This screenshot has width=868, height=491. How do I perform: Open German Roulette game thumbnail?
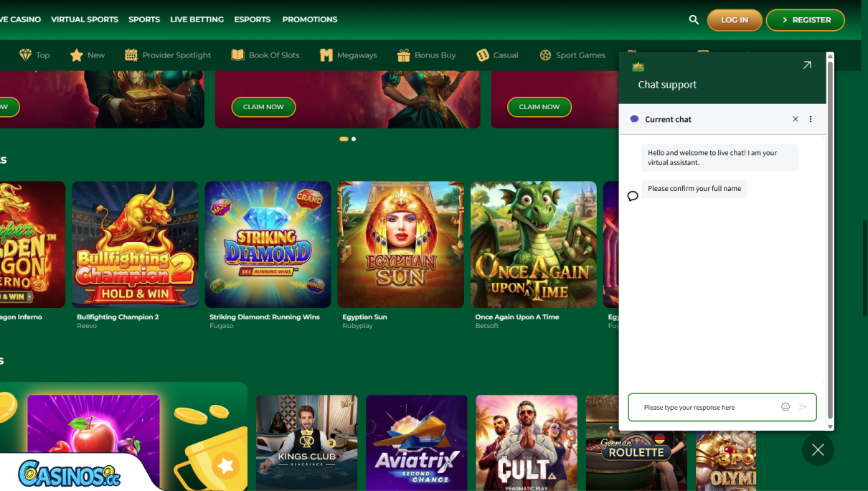[636, 443]
